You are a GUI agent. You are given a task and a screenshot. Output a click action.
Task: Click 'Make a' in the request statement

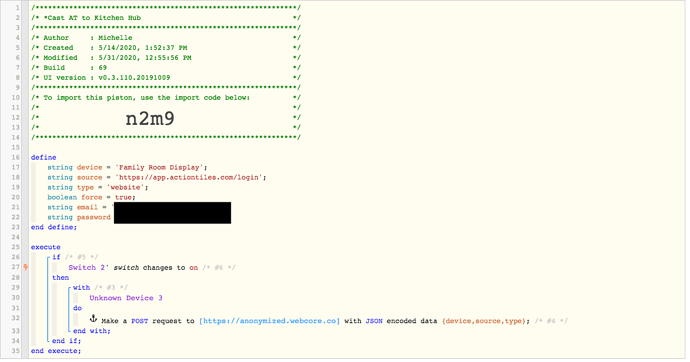(114, 321)
